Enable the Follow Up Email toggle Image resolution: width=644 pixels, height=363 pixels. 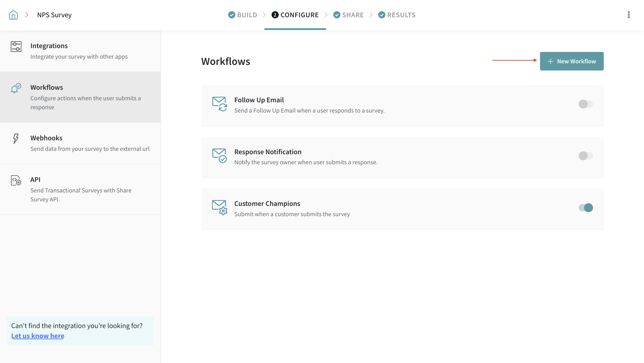585,104
